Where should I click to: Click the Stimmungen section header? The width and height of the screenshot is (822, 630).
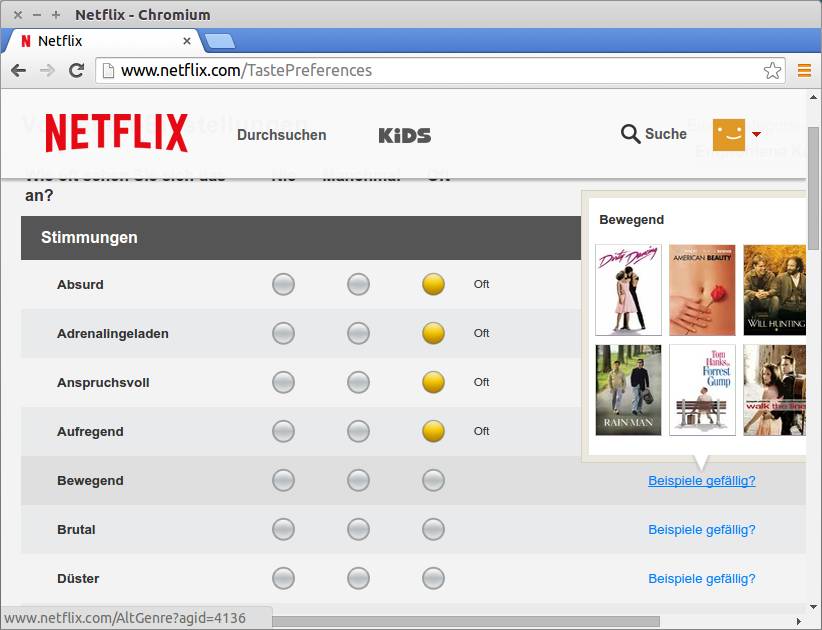coord(301,237)
